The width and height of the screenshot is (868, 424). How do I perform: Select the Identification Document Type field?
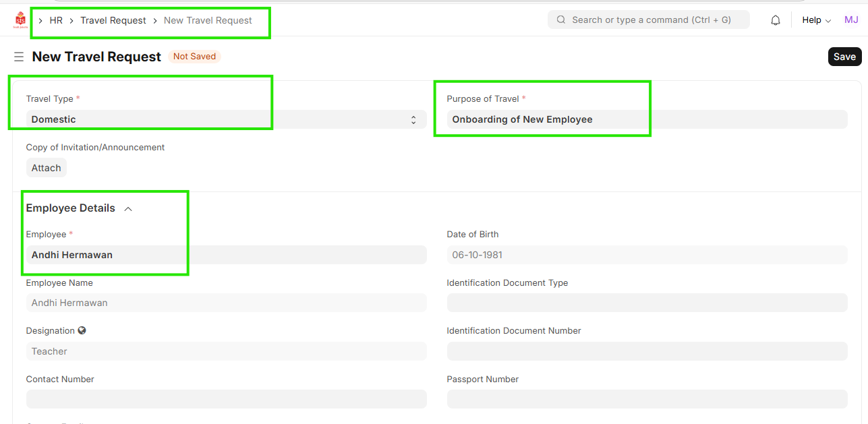[x=646, y=303]
